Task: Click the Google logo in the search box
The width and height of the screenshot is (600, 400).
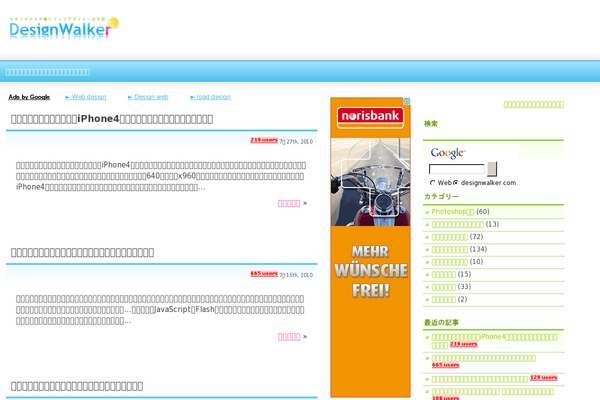Action: coord(448,153)
